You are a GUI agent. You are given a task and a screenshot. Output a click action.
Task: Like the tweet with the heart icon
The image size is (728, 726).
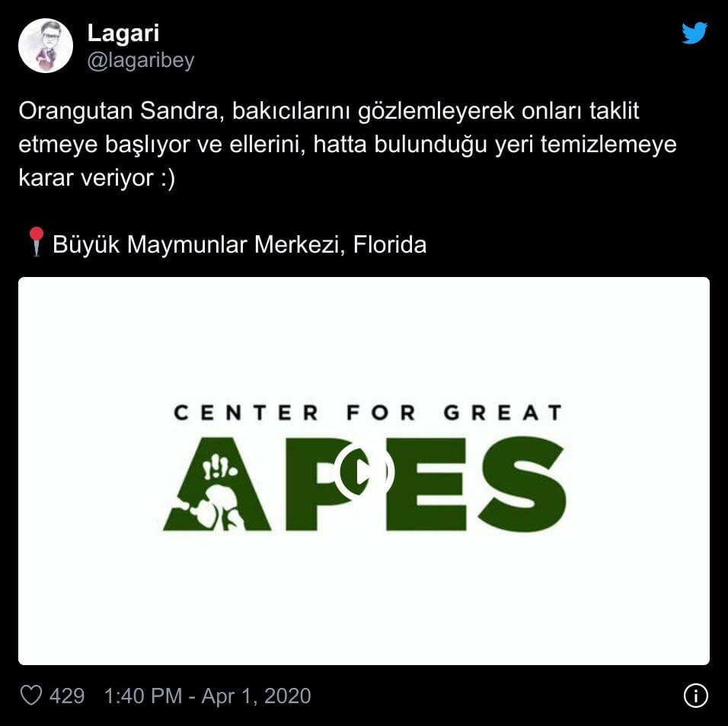click(31, 696)
